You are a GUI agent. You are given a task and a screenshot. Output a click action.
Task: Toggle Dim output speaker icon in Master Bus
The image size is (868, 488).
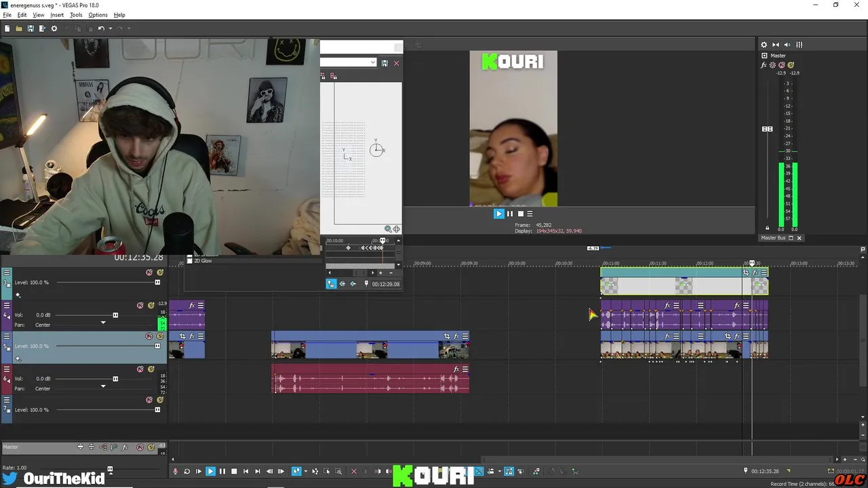pyautogui.click(x=788, y=45)
